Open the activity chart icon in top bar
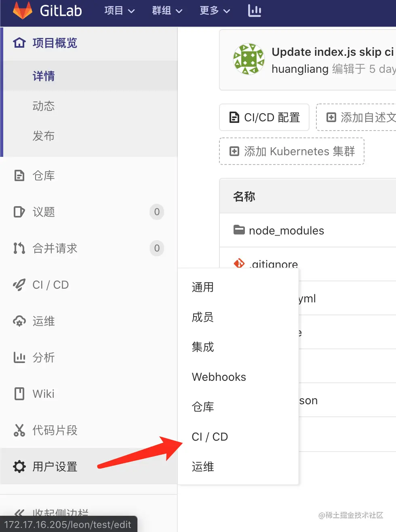This screenshot has height=532, width=396. pos(255,11)
